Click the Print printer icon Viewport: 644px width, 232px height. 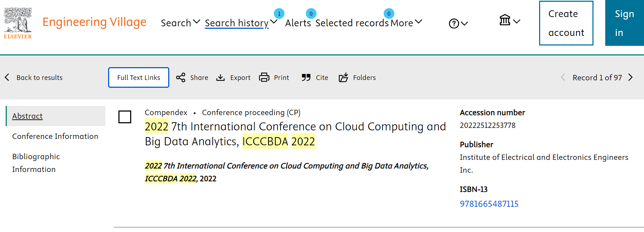pos(264,77)
